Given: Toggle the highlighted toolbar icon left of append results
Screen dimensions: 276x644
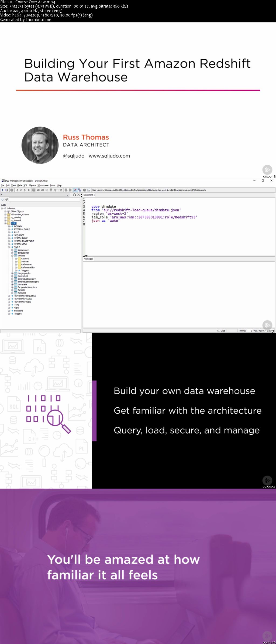Looking at the screenshot, I should click(75, 190).
